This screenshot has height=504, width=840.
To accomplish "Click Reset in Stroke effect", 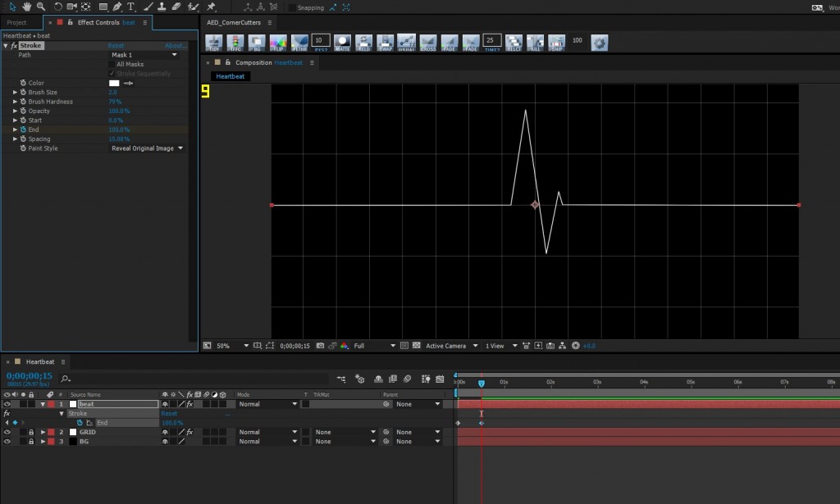I will (116, 46).
